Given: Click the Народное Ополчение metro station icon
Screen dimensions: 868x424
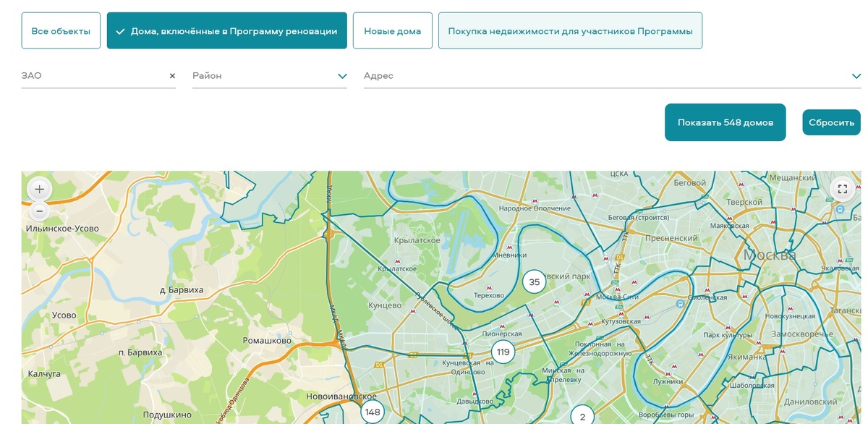Looking at the screenshot, I should (x=535, y=200).
